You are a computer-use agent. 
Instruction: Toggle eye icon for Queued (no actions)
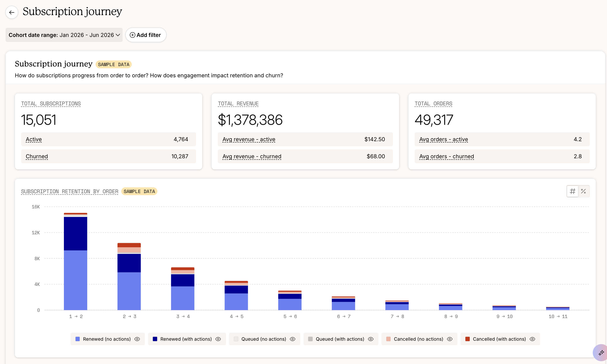(x=292, y=339)
